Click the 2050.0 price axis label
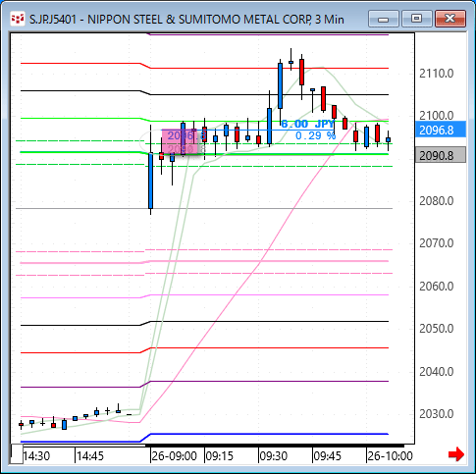This screenshot has width=476, height=474. 437,329
